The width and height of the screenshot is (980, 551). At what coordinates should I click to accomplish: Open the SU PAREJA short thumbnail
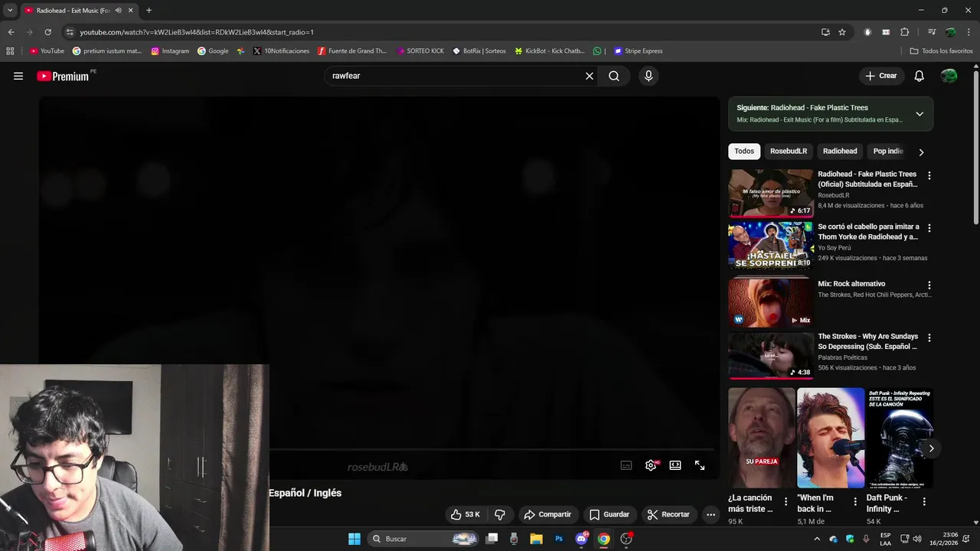coord(762,438)
